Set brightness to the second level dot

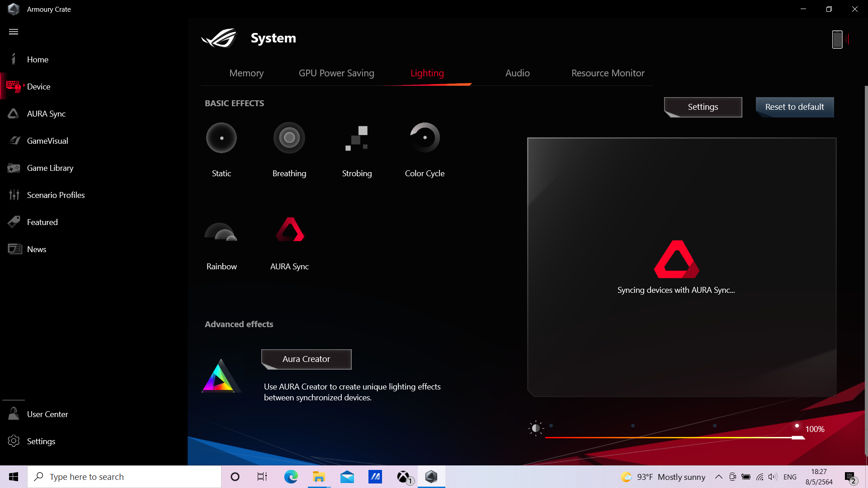632,426
